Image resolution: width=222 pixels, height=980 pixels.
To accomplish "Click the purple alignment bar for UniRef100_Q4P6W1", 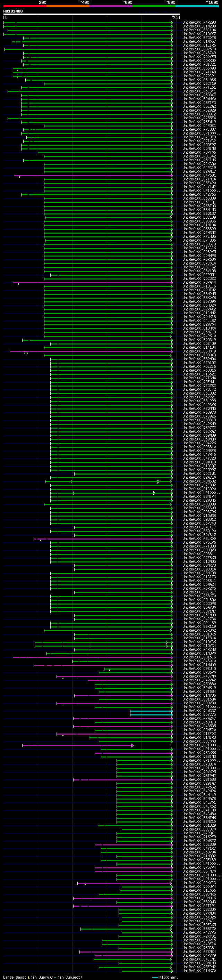I will (x=93, y=175).
